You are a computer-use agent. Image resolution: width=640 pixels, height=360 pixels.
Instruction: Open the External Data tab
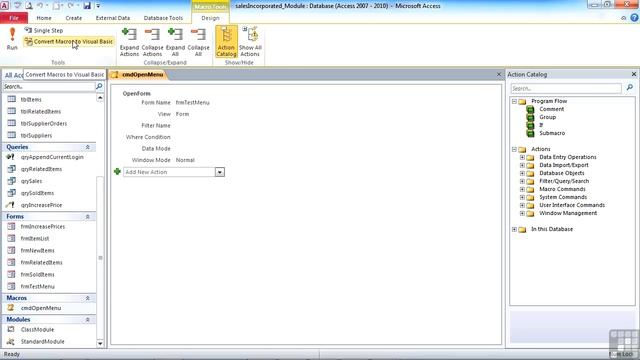(113, 18)
